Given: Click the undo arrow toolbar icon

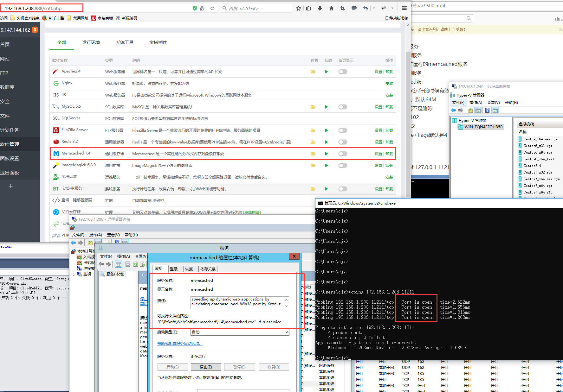Looking at the screenshot, I should [366, 8].
